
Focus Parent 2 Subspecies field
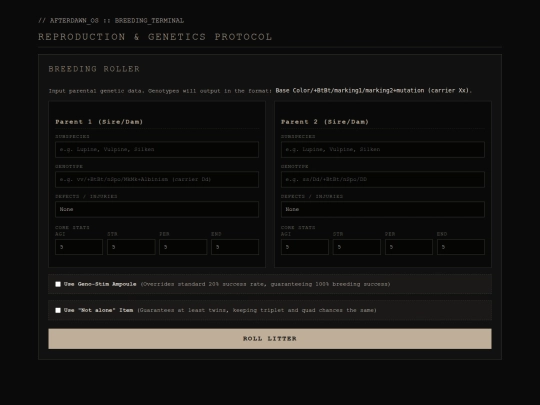click(383, 149)
